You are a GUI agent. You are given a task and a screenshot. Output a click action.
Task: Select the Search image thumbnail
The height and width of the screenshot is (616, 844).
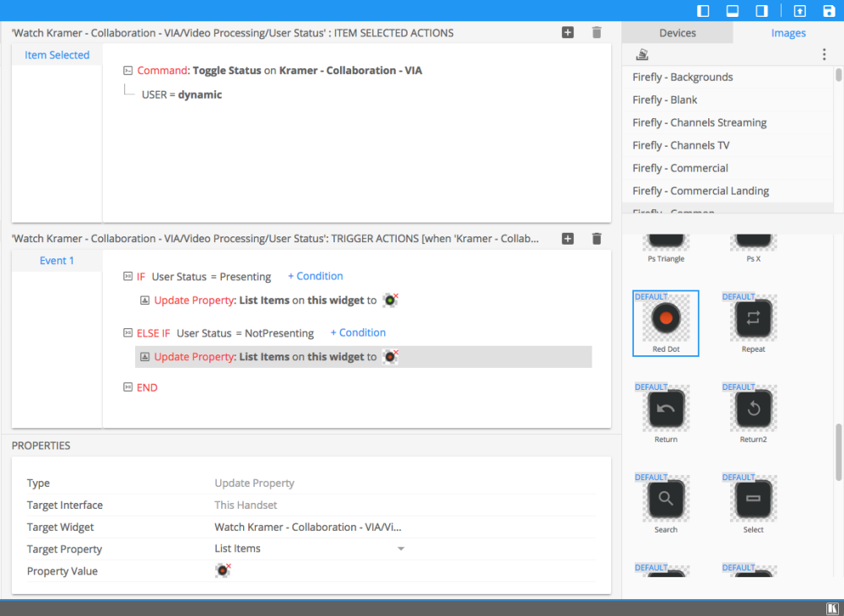pyautogui.click(x=666, y=504)
